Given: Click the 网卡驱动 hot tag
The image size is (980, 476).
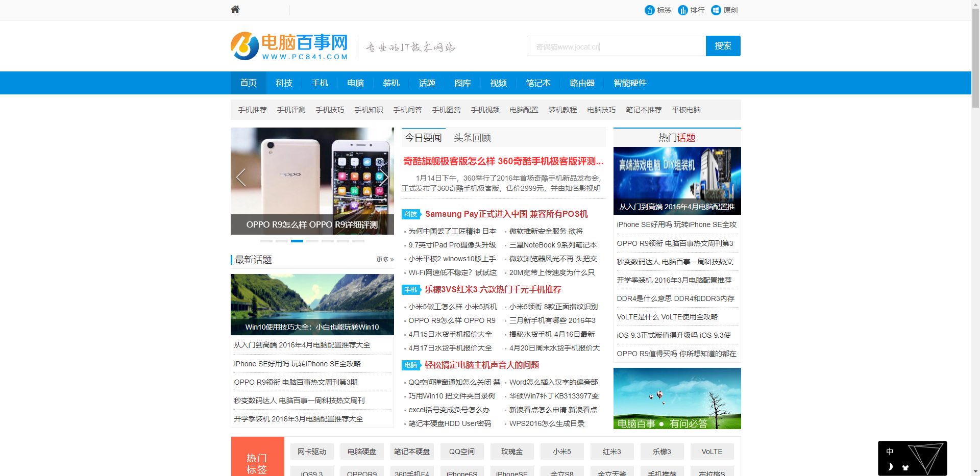Looking at the screenshot, I should point(312,452).
